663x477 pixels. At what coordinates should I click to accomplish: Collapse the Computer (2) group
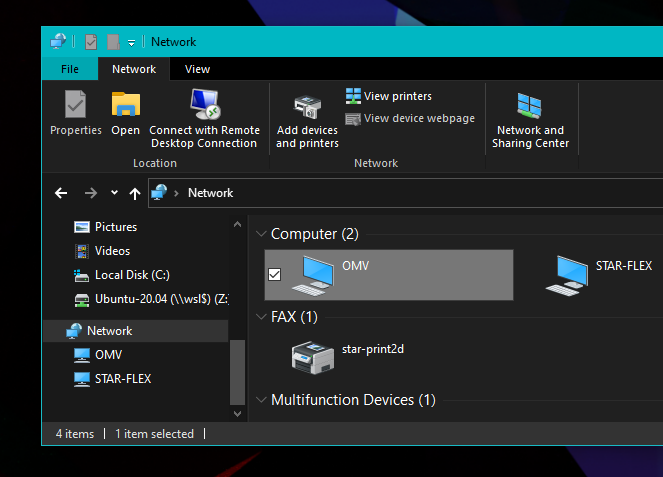pos(261,233)
